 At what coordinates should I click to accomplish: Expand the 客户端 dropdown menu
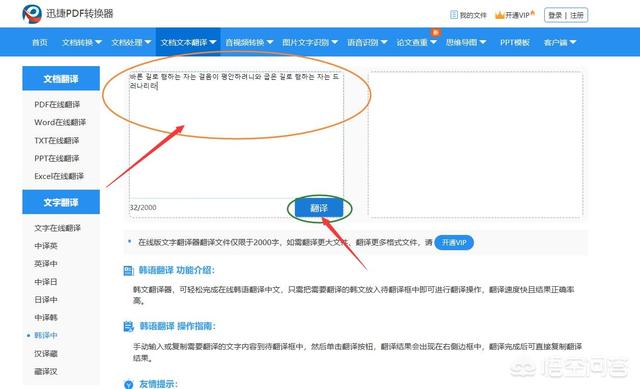point(560,42)
